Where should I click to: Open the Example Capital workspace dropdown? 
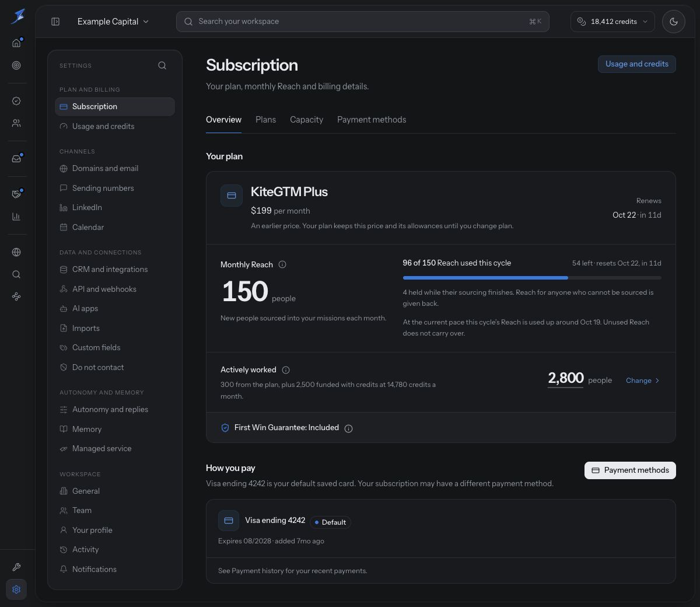(x=113, y=22)
